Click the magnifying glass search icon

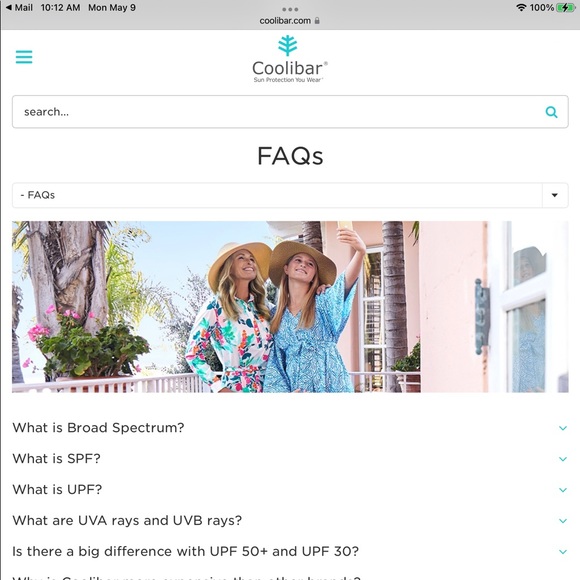551,112
